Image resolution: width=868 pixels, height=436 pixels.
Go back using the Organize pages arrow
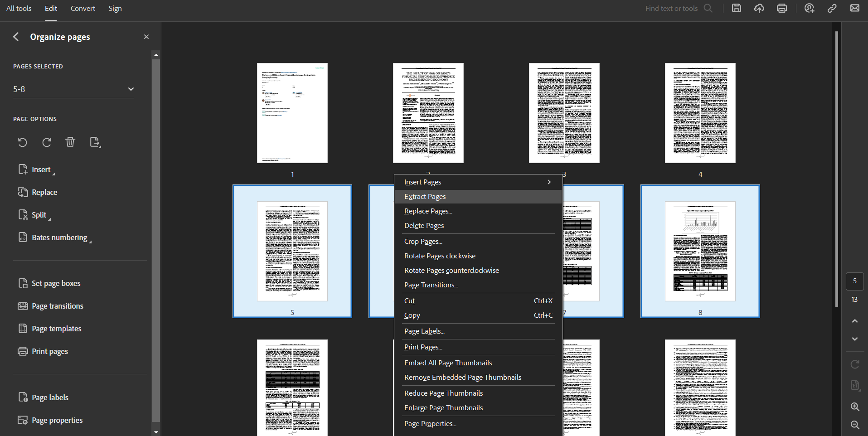(x=16, y=37)
